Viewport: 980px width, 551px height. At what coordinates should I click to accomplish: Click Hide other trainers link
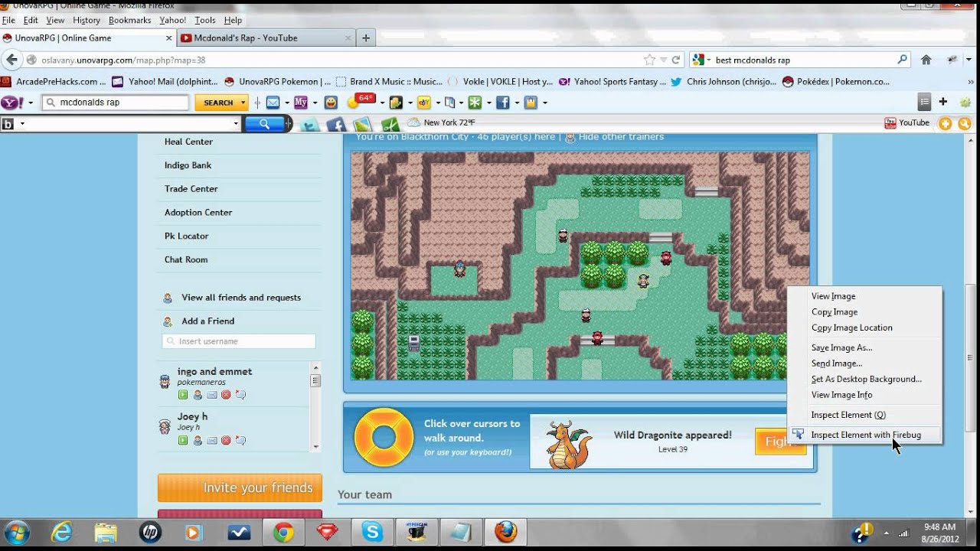point(621,136)
